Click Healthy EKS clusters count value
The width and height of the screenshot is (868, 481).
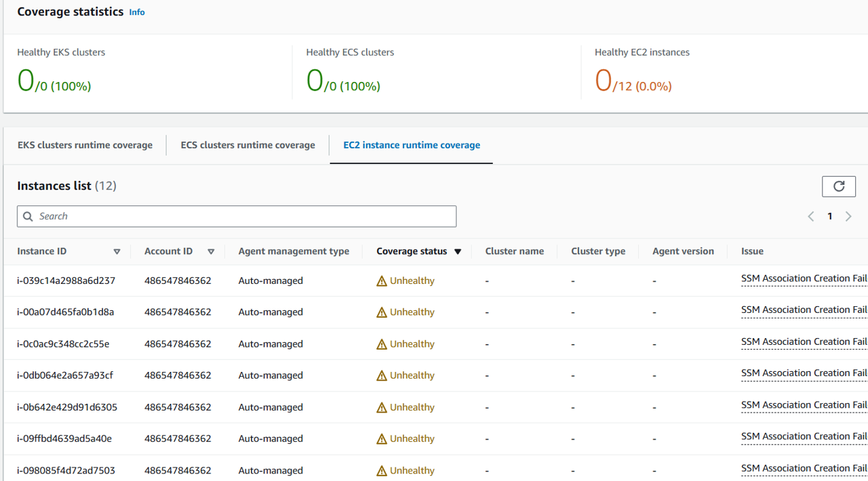pos(54,81)
